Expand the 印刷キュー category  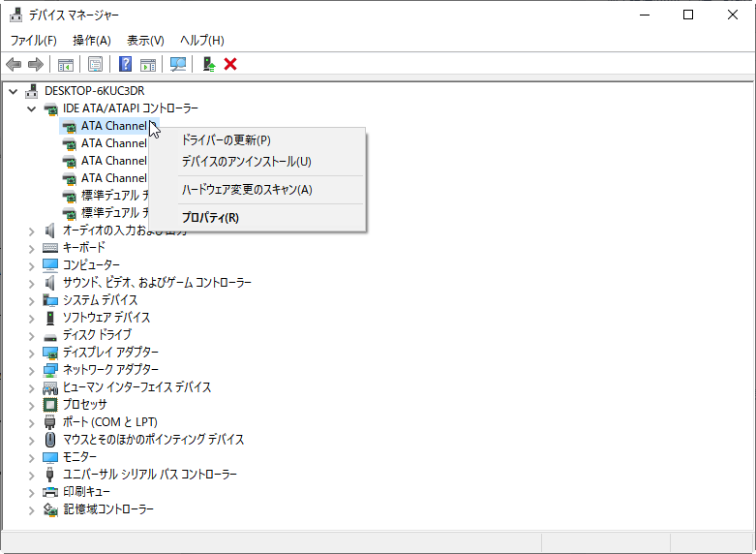coord(32,493)
